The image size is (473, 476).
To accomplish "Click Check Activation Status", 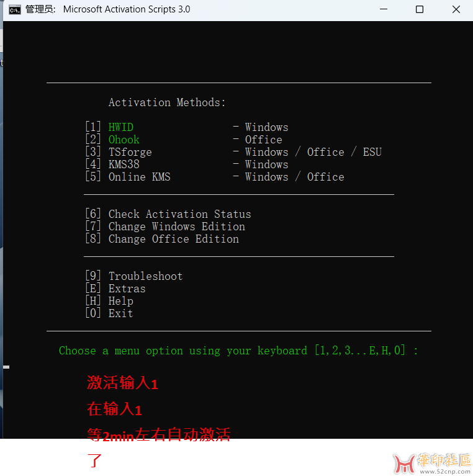I will [x=179, y=214].
